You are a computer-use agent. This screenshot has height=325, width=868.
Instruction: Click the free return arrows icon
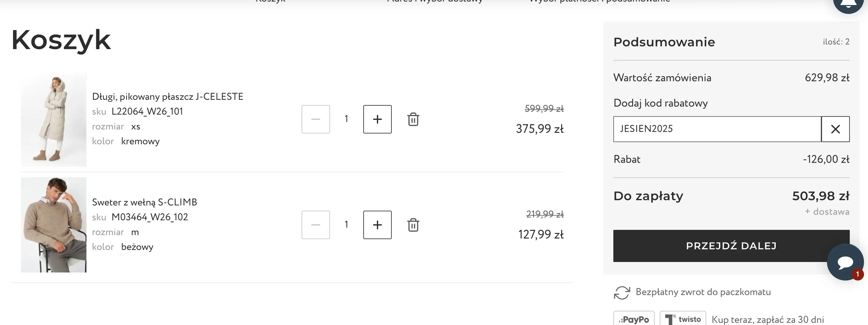tap(622, 292)
